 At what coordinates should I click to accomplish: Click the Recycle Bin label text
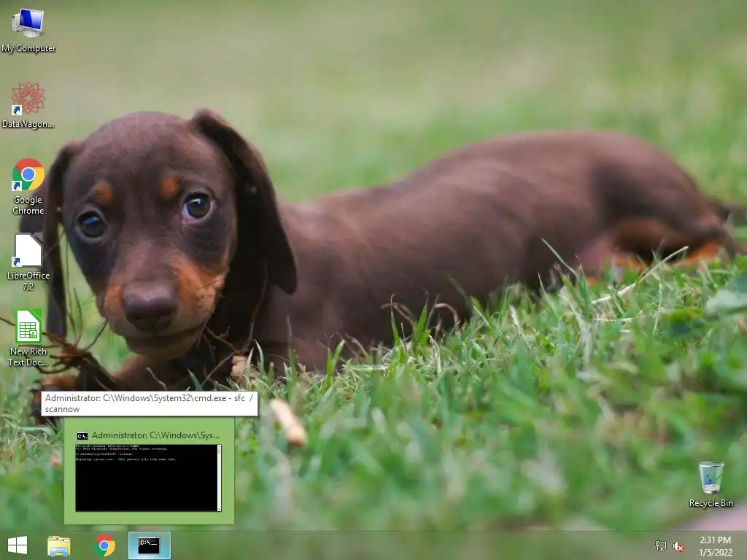tap(711, 503)
